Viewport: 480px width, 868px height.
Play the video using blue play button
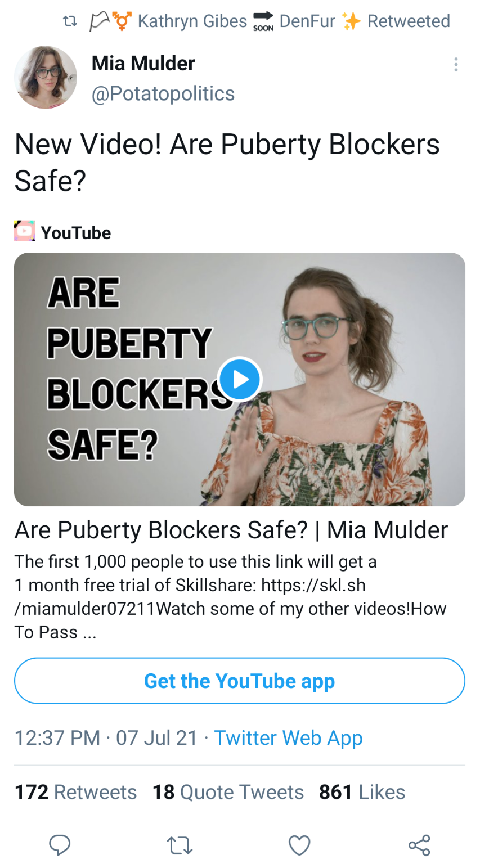click(x=240, y=379)
